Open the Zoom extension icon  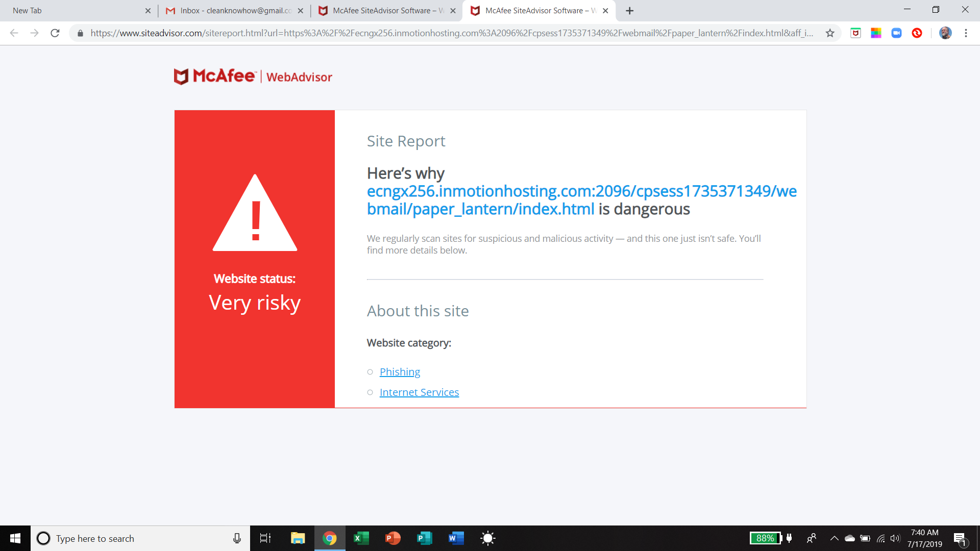pos(897,33)
